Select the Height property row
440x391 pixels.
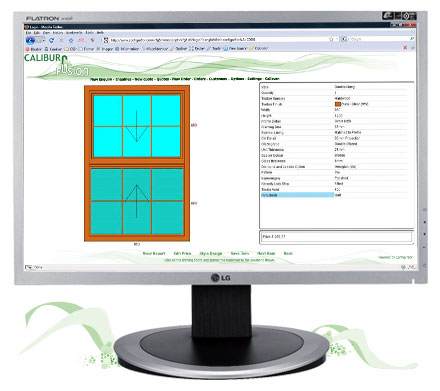click(x=334, y=115)
